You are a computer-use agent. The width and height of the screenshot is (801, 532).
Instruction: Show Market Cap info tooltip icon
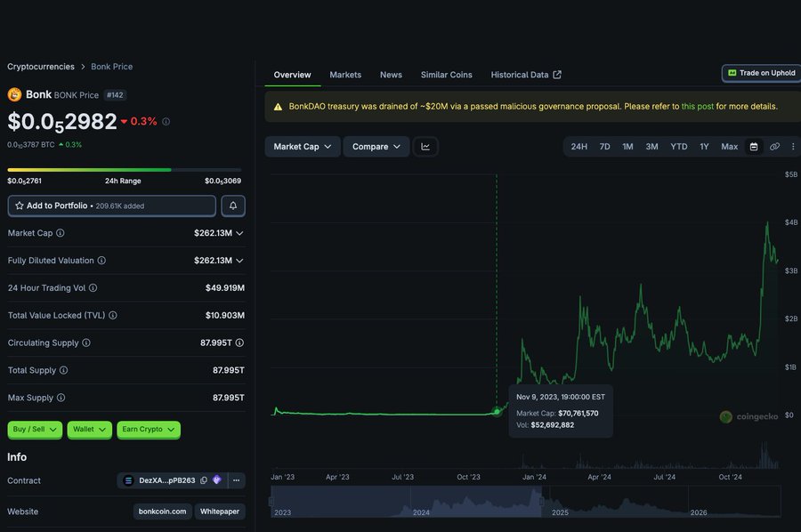point(61,233)
